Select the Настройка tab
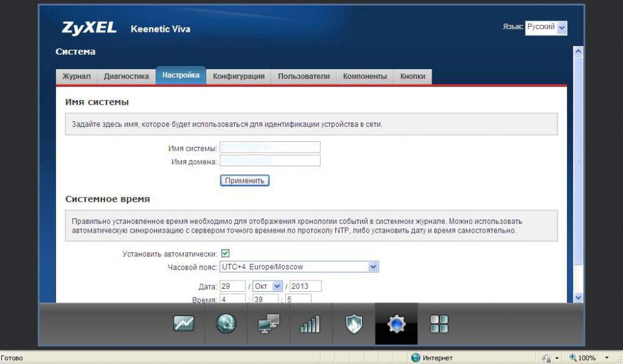This screenshot has height=364, width=623. (x=181, y=75)
